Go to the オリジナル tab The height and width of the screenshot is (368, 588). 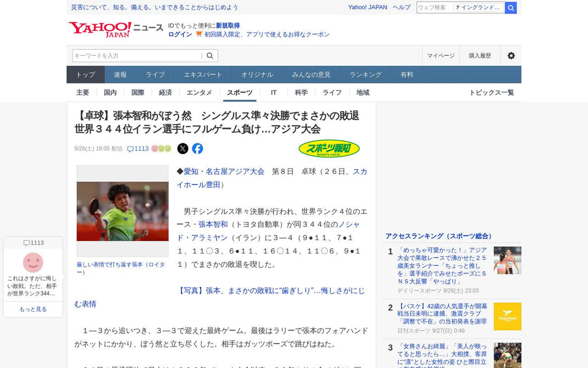[257, 75]
